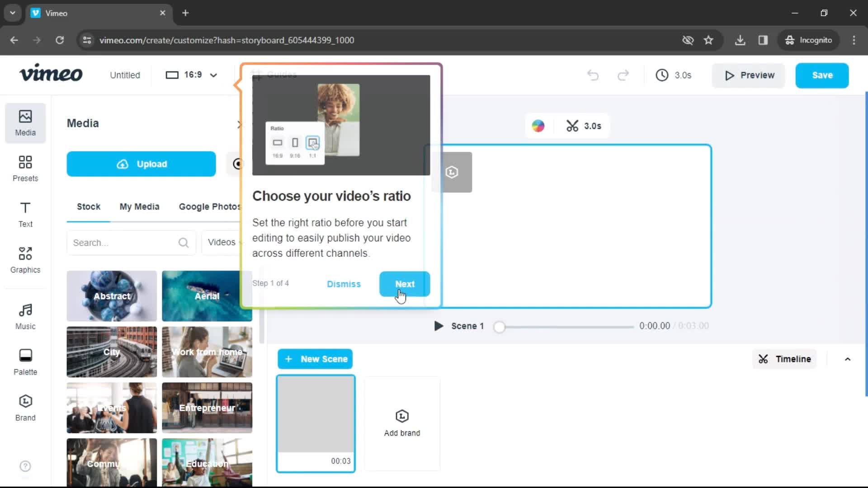868x488 pixels.
Task: Undo the last action
Action: pyautogui.click(x=593, y=75)
